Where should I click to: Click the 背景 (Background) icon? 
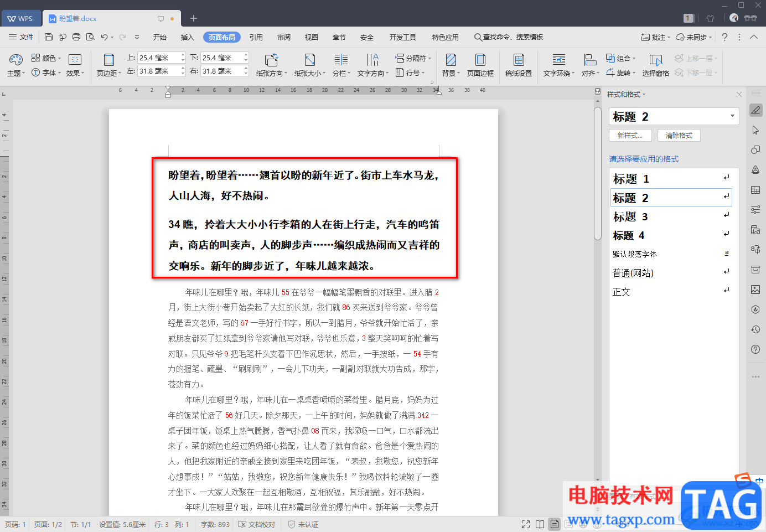click(x=451, y=60)
